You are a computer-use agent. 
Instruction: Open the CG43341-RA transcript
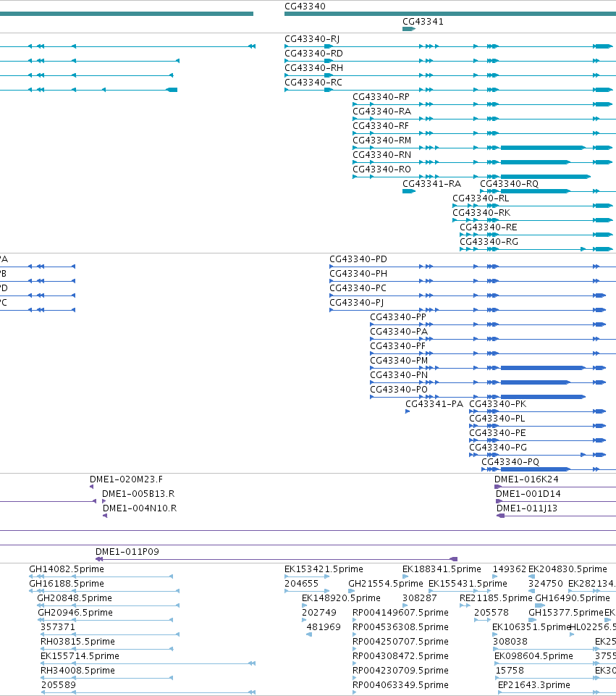431,184
